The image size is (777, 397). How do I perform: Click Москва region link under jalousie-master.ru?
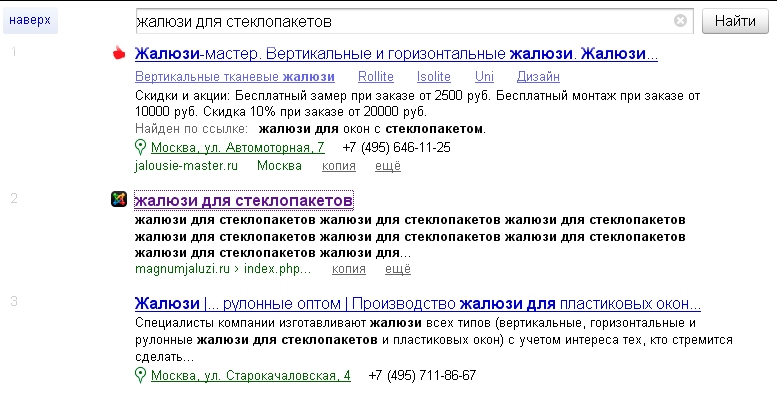(x=279, y=166)
